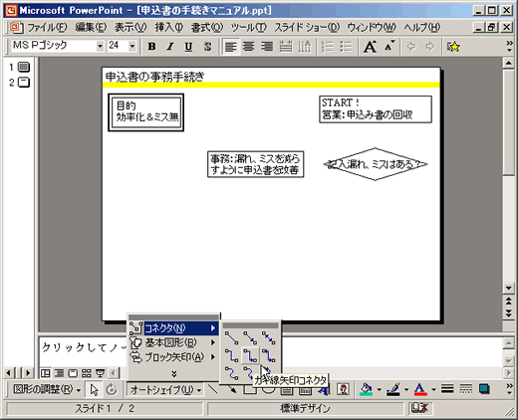Open 表示 menu
Screen dimensions: 518x420
[x=130, y=27]
